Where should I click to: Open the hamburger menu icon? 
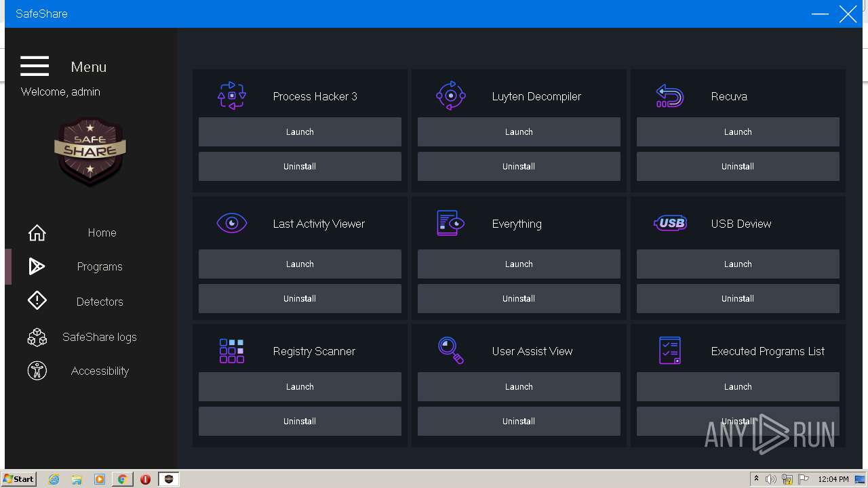tap(35, 66)
